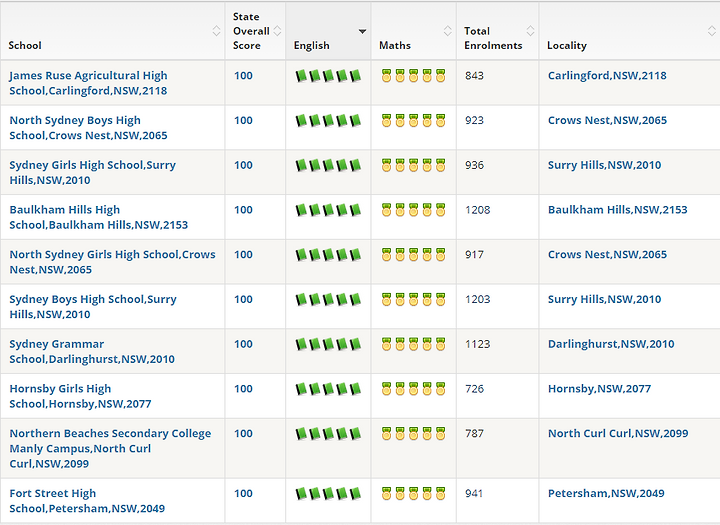Click score 100 for Baulkham Hills High
Image resolution: width=720 pixels, height=525 pixels.
click(243, 209)
